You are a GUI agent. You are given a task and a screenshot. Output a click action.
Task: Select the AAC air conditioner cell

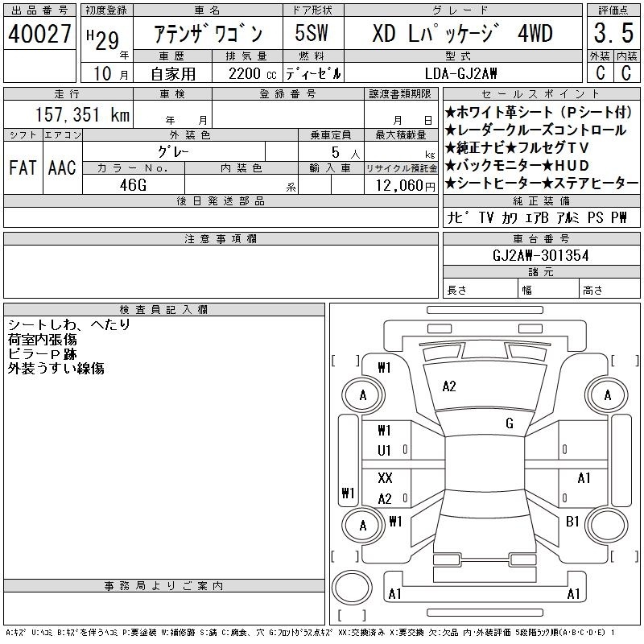[62, 167]
